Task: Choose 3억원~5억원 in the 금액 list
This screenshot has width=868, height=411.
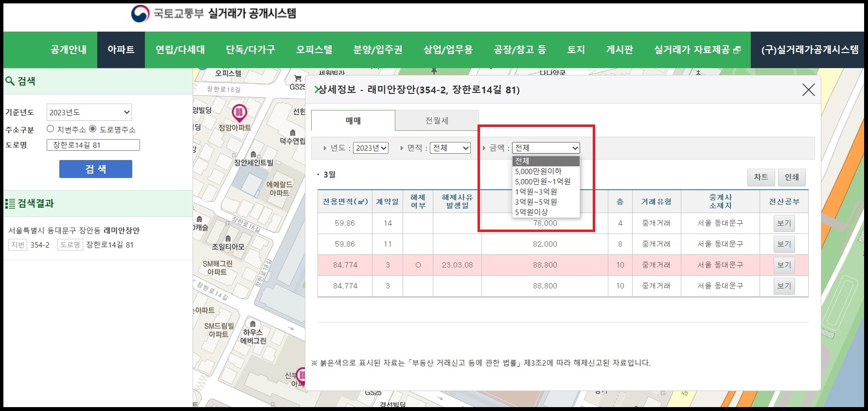Action: 546,202
